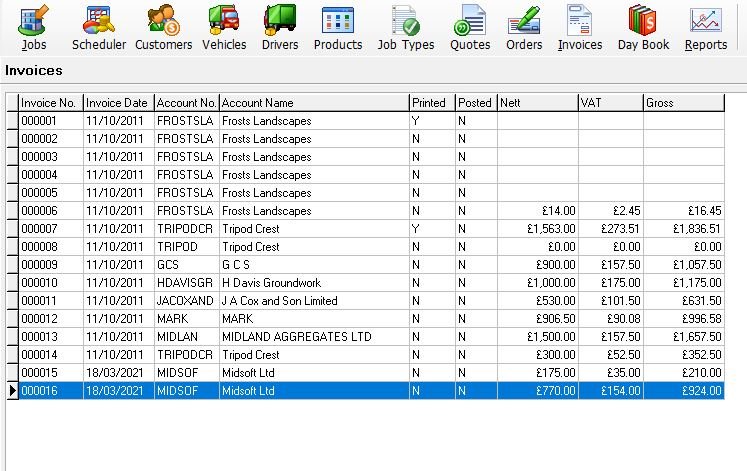Click invoice date of invoice 000010
The width and height of the screenshot is (747, 471).
point(119,283)
